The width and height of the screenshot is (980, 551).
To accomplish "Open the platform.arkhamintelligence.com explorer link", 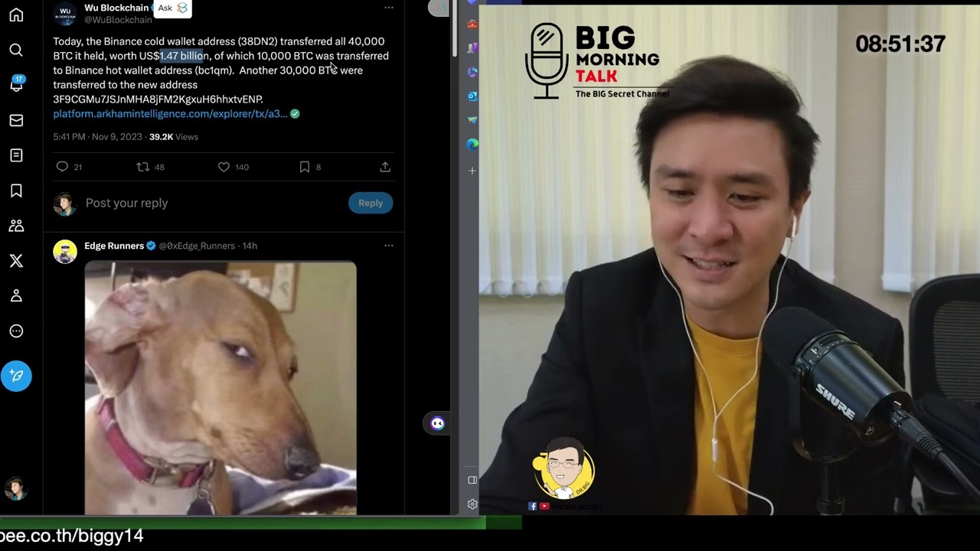I will (x=170, y=113).
